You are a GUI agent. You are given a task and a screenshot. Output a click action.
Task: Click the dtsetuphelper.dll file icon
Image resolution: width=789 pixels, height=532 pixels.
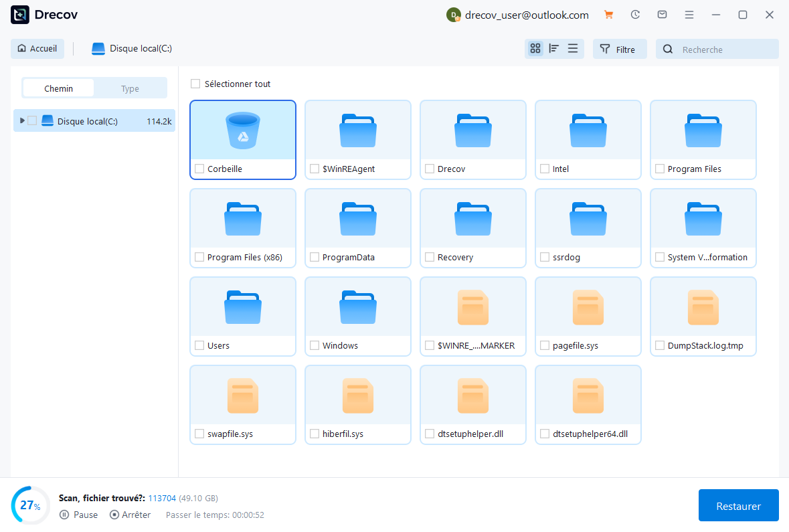(473, 395)
